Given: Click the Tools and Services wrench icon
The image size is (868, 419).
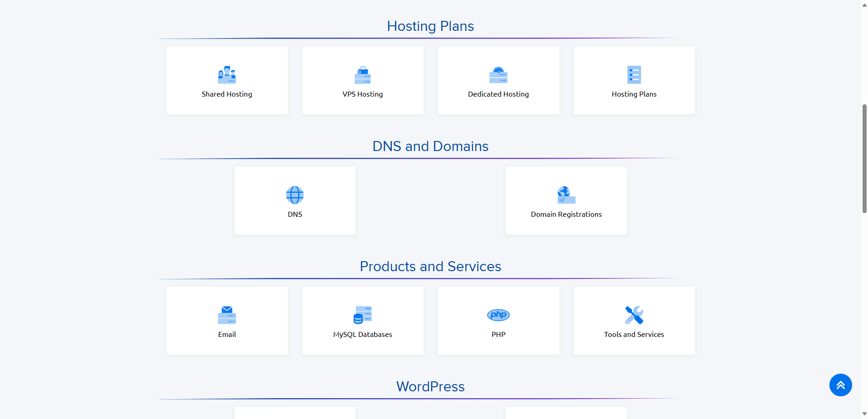Looking at the screenshot, I should (634, 315).
